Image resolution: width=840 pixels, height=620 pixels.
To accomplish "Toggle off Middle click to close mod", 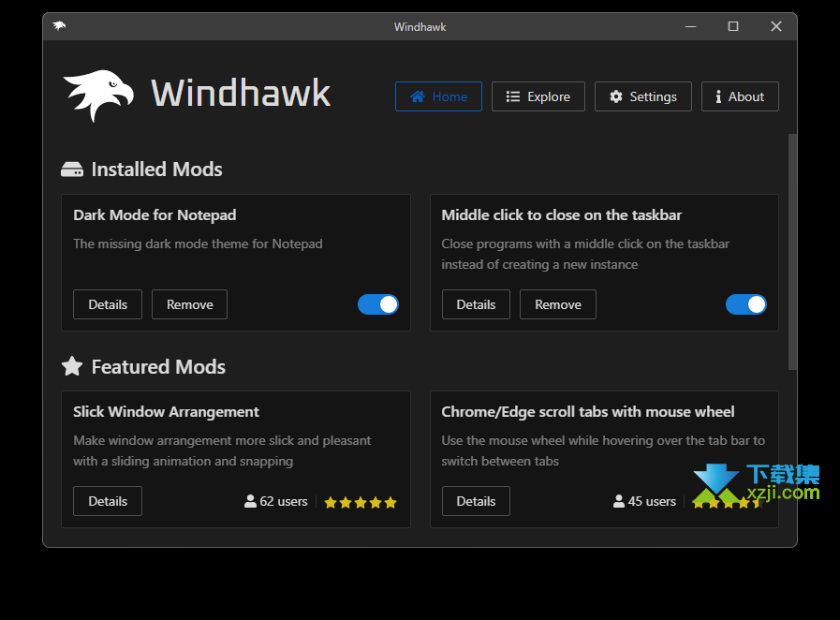I will point(746,304).
